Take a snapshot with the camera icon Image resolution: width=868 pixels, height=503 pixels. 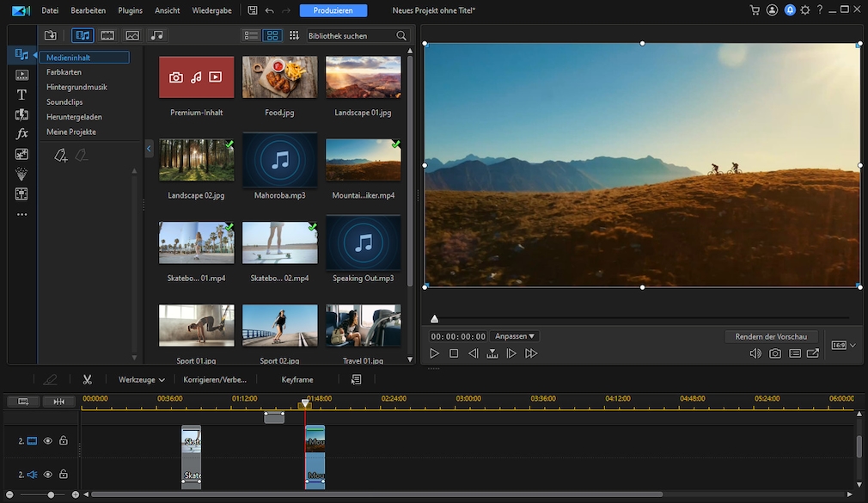[775, 353]
